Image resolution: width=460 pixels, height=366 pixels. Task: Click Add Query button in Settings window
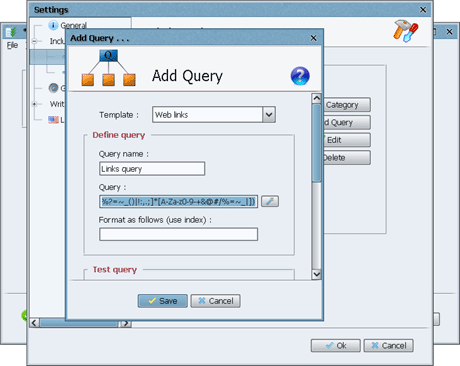tap(347, 123)
